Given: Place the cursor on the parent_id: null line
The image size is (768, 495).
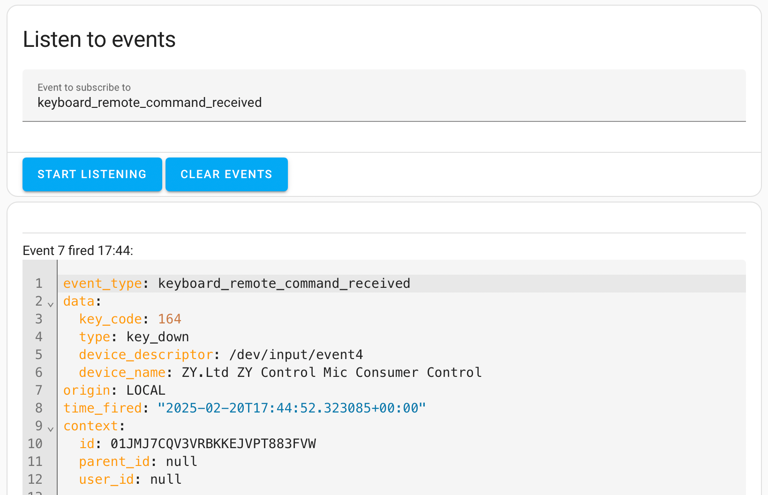Looking at the screenshot, I should point(138,462).
